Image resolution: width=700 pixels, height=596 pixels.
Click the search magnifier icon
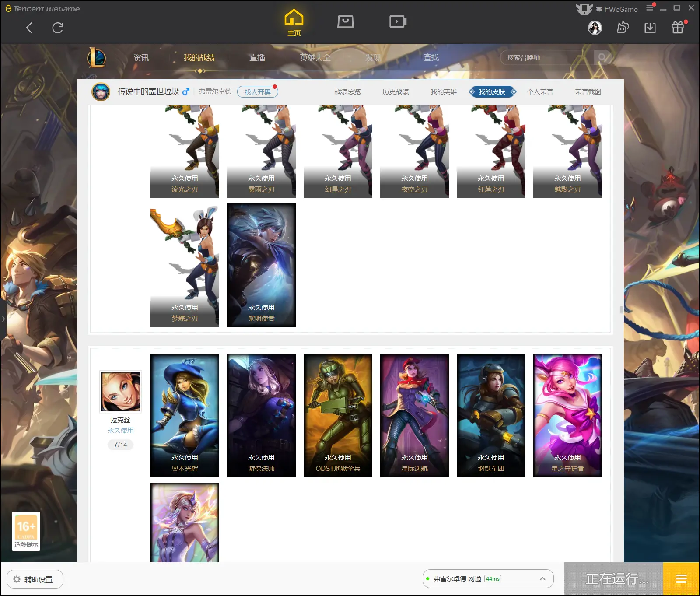pyautogui.click(x=602, y=57)
